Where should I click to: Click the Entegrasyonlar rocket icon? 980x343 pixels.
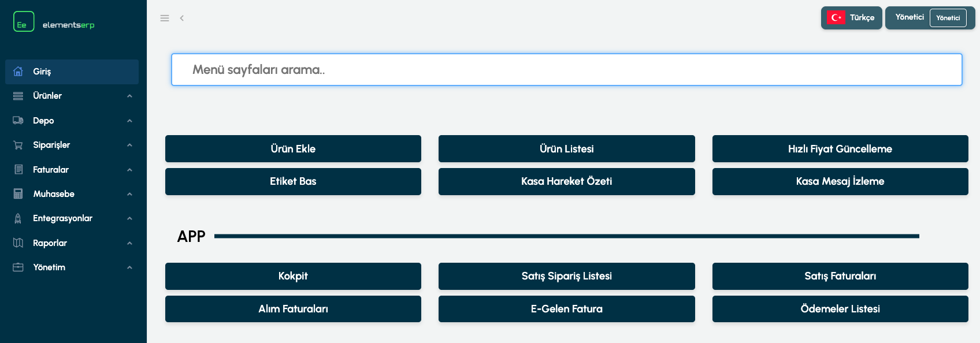[18, 218]
